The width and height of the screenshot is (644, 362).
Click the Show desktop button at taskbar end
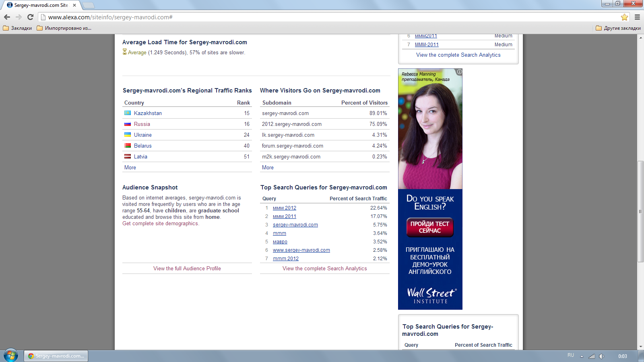[641, 356]
